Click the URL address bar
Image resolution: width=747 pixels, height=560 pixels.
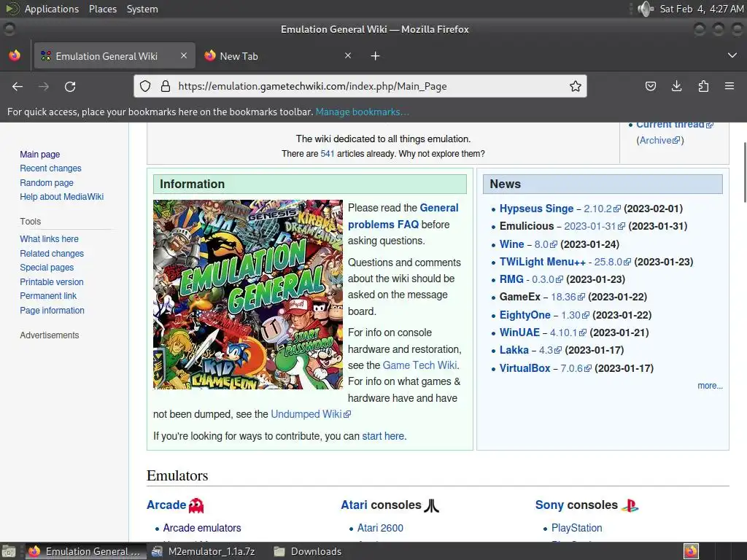coord(360,86)
